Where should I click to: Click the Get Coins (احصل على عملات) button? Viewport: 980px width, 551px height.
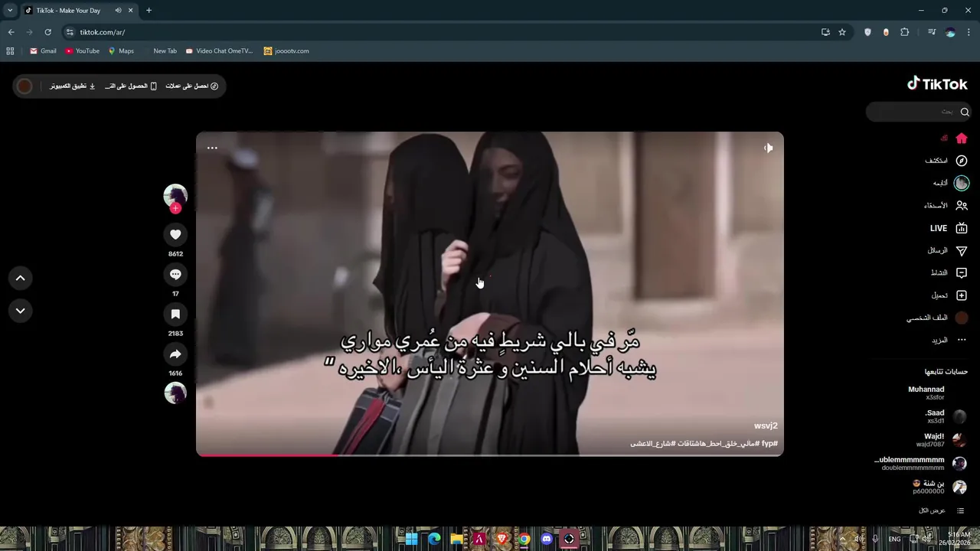click(192, 86)
